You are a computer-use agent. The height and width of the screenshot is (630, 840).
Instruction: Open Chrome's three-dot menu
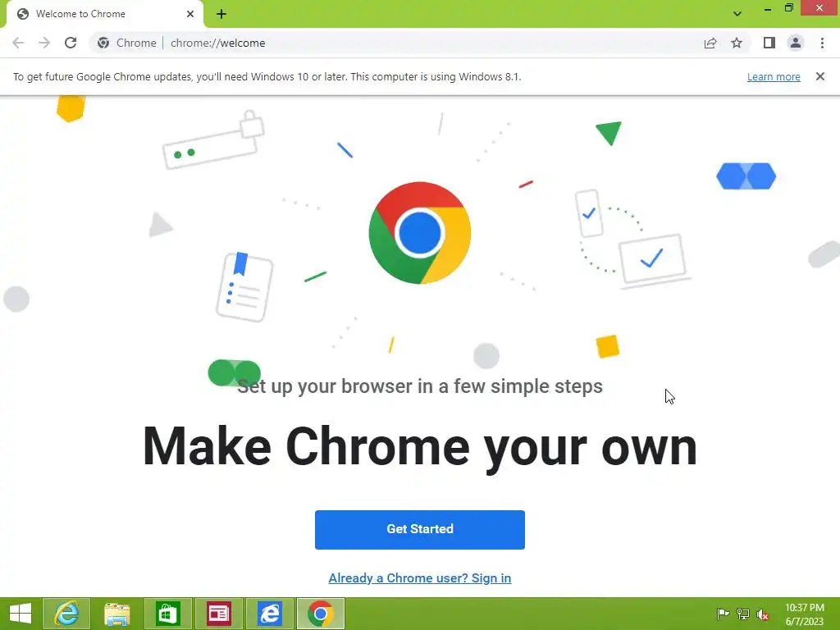coord(822,43)
